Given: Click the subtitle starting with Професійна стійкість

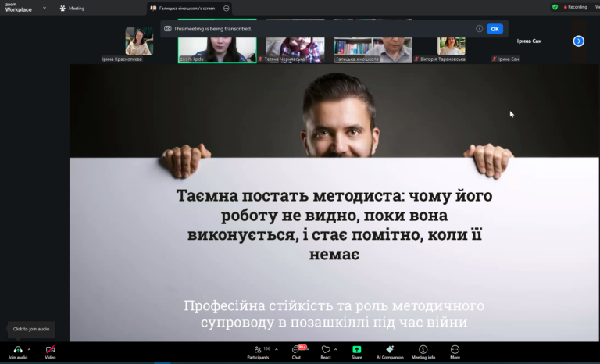Looking at the screenshot, I should click(334, 314).
